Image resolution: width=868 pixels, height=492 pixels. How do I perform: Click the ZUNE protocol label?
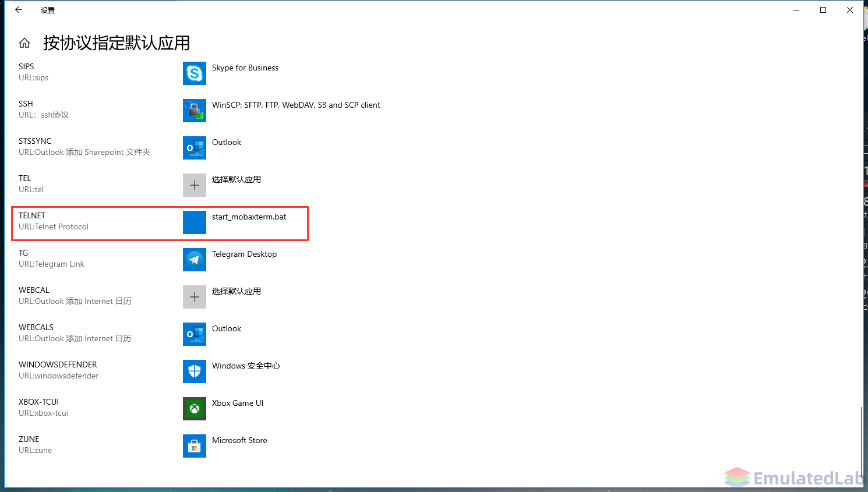pos(29,439)
